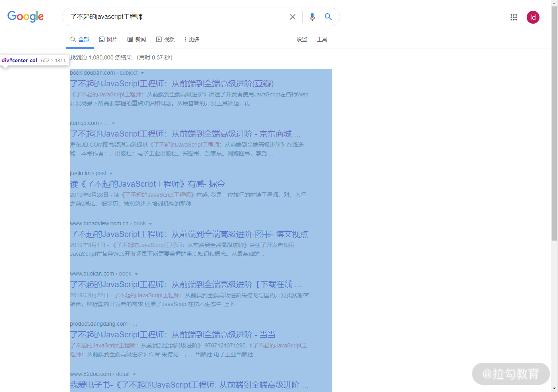This screenshot has width=558, height=392.
Task: Expand dropdown arrow next to www.duokan.com
Action: pyautogui.click(x=136, y=274)
